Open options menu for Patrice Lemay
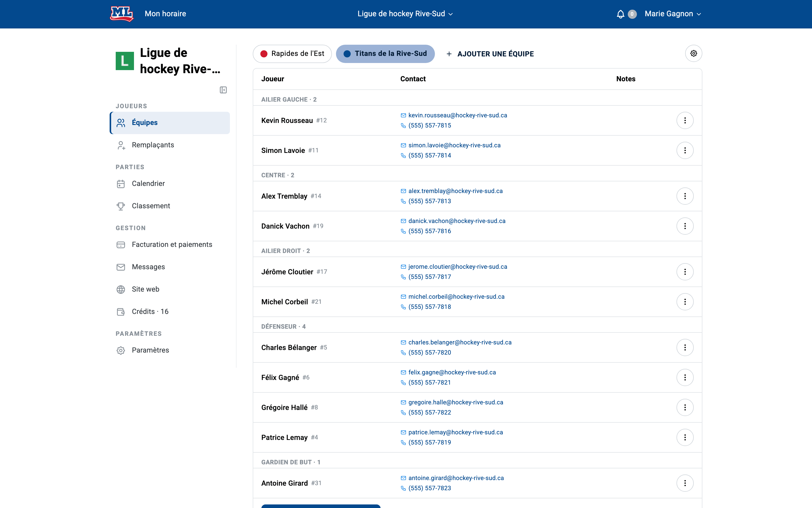Image resolution: width=812 pixels, height=508 pixels. coord(685,437)
